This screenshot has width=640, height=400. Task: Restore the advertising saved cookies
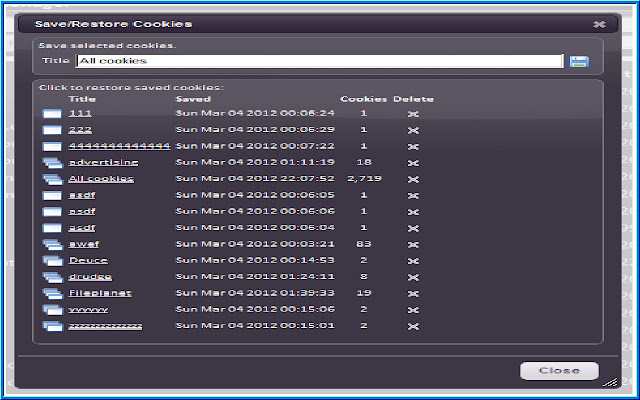pyautogui.click(x=103, y=162)
